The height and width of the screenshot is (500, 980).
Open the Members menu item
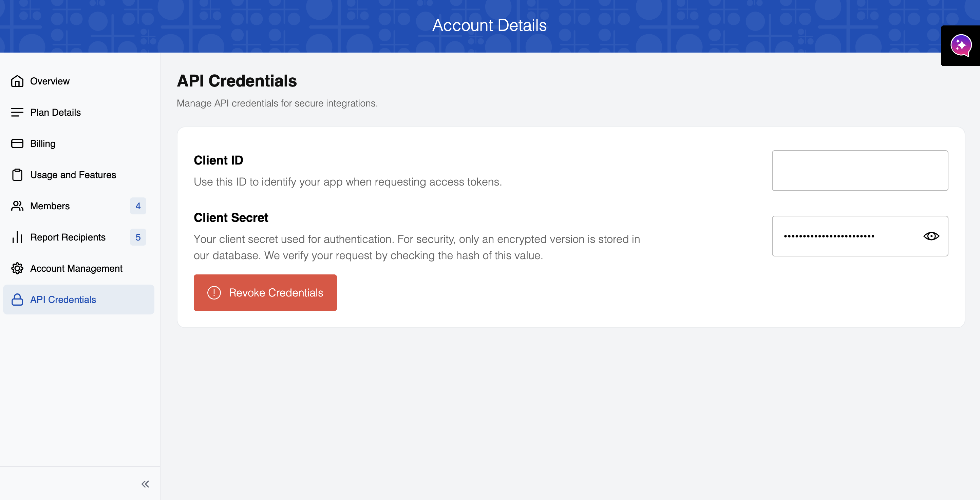pyautogui.click(x=78, y=206)
